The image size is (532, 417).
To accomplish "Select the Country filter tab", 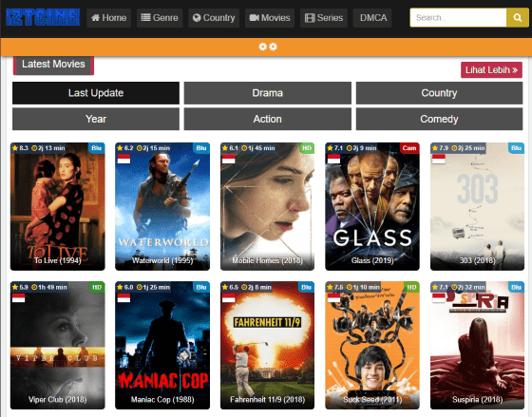I will click(439, 93).
